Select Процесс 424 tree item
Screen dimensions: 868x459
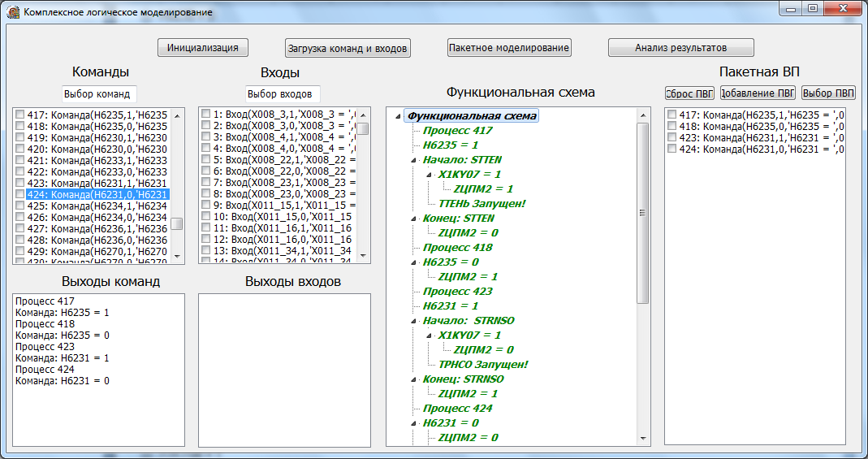pos(458,409)
